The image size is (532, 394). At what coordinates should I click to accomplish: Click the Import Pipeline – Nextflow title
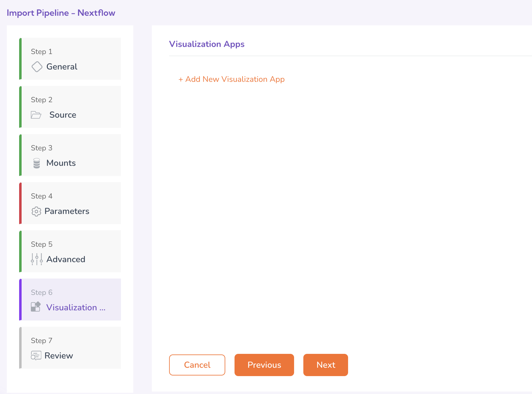tap(61, 13)
